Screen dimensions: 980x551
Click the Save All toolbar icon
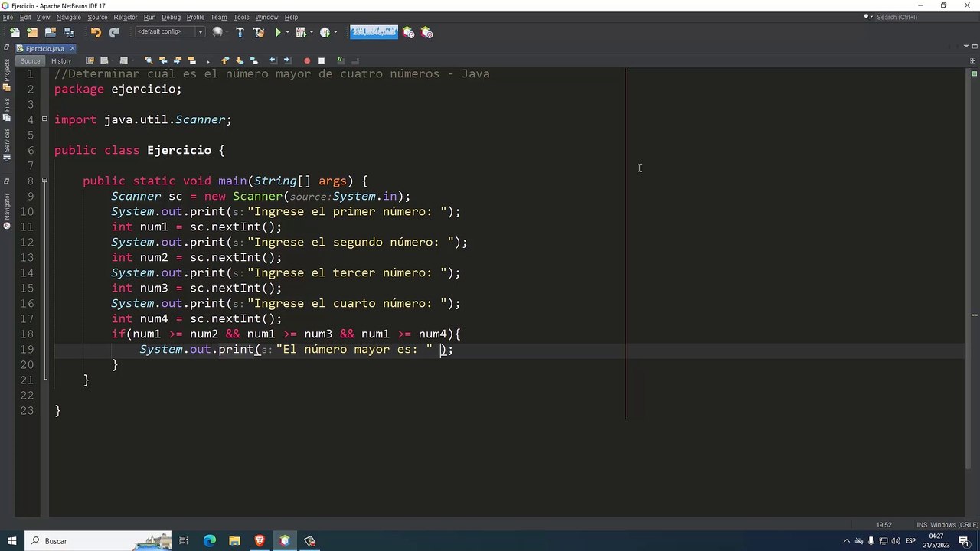coord(69,32)
